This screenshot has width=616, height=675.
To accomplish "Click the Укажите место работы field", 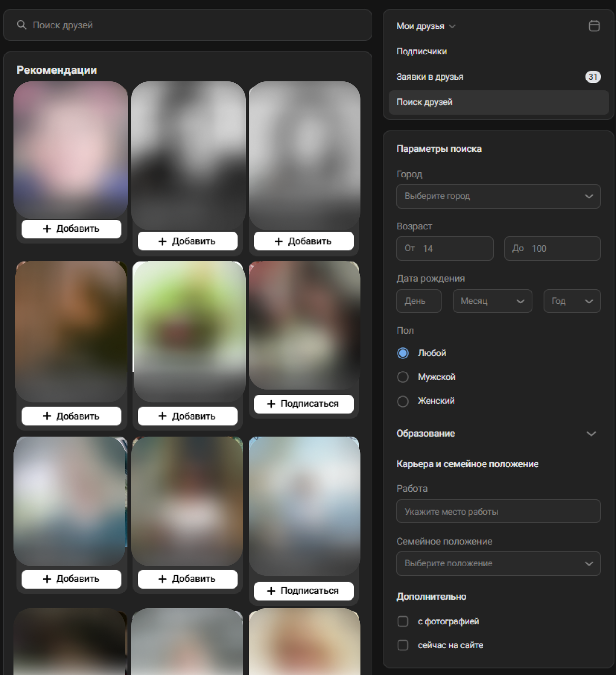I will [x=498, y=512].
